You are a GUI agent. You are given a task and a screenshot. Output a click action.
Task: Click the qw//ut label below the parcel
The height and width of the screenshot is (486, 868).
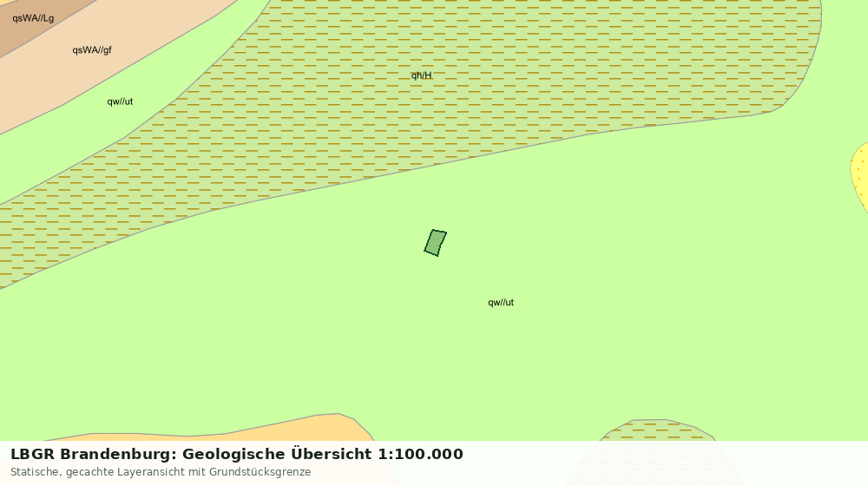click(501, 302)
